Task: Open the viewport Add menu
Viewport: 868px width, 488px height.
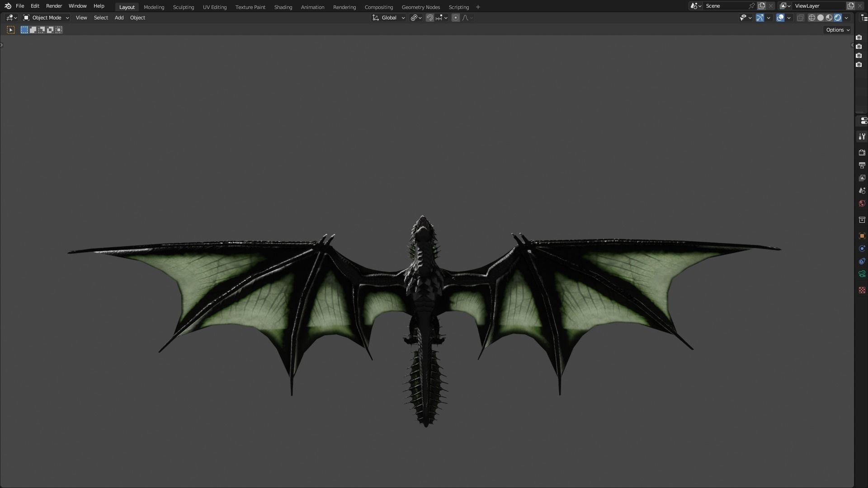Action: (119, 18)
